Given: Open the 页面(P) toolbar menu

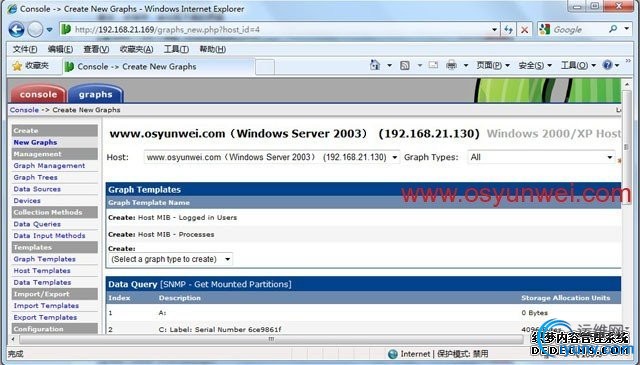Looking at the screenshot, I should 493,65.
